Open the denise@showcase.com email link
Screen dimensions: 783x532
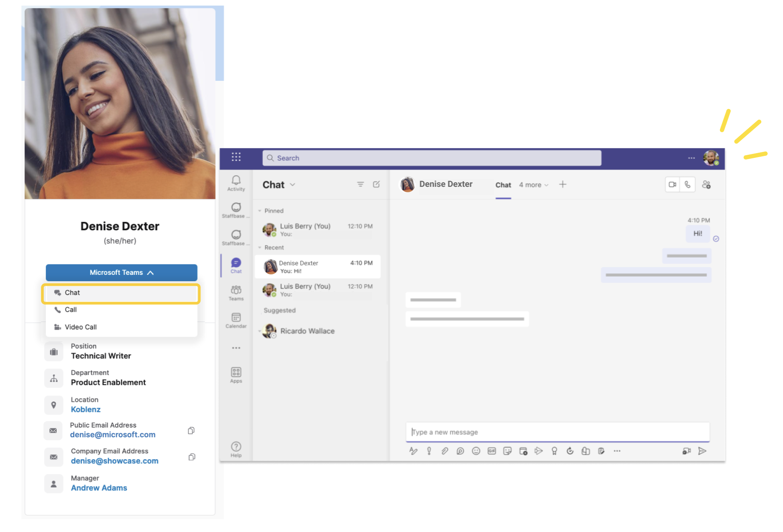coord(115,461)
